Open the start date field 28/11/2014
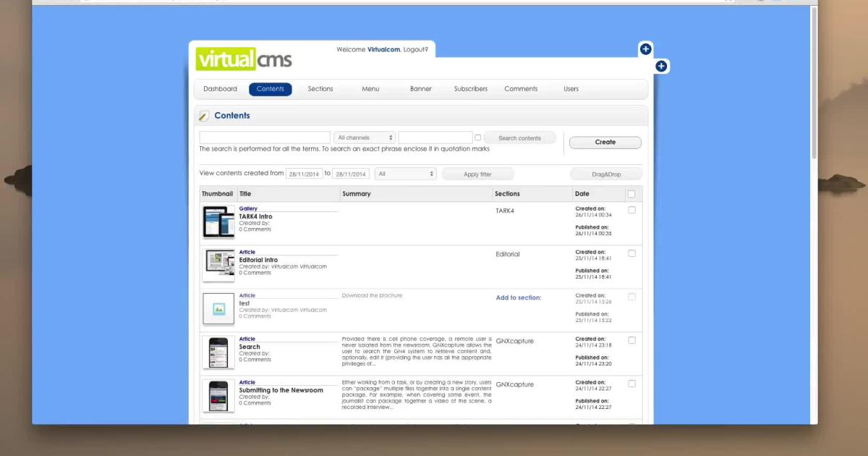868x456 pixels. point(304,174)
